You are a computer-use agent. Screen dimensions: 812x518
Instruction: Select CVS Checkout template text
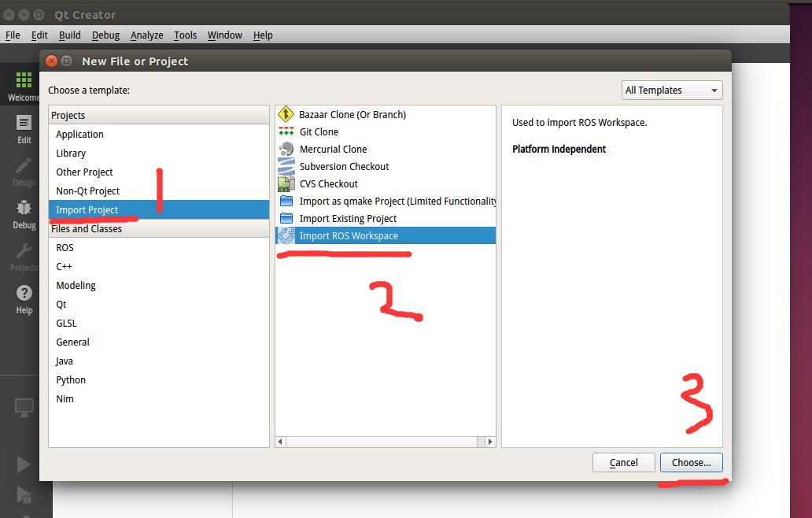coord(328,184)
